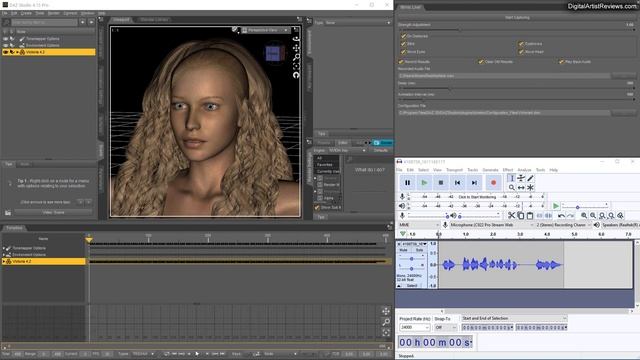This screenshot has height=360, width=640.
Task: Open Audacity Tracks menu
Action: pos(472,170)
